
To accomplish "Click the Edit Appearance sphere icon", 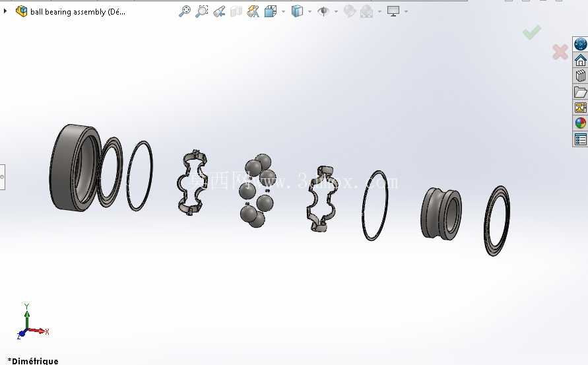I will pyautogui.click(x=349, y=11).
